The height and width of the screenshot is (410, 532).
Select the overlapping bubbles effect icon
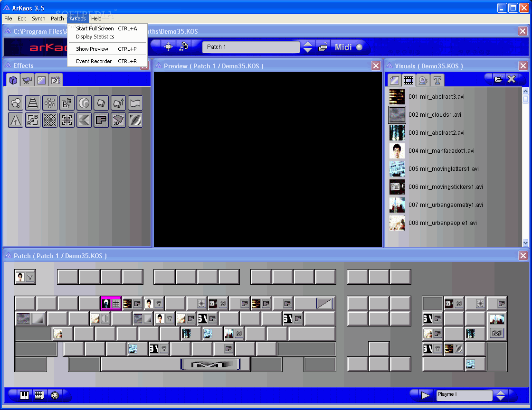click(16, 103)
